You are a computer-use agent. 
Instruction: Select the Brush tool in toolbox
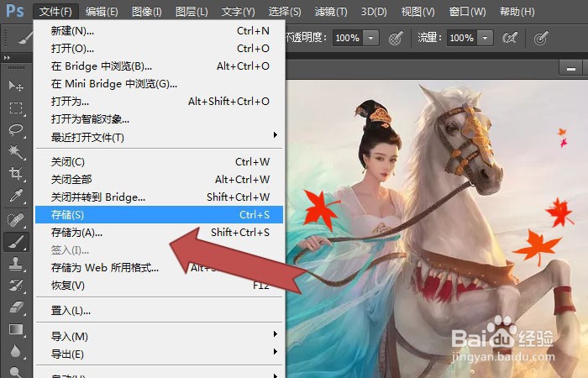point(16,242)
